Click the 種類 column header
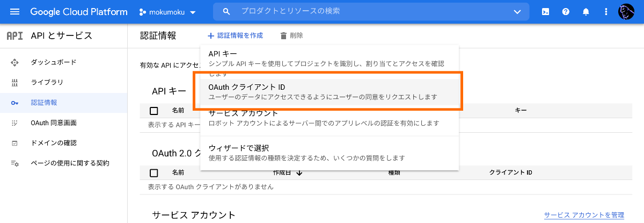 click(x=394, y=172)
